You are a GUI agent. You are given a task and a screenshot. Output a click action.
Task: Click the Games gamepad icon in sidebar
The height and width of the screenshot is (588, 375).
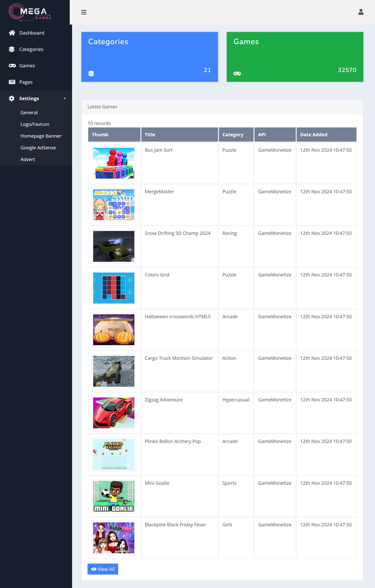(x=12, y=66)
